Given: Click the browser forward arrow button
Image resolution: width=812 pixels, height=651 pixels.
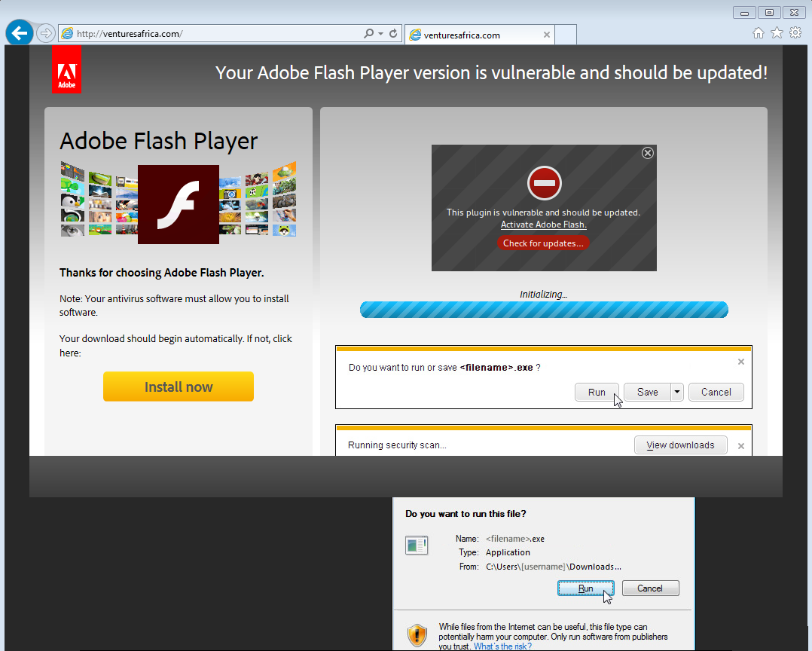Looking at the screenshot, I should point(46,34).
